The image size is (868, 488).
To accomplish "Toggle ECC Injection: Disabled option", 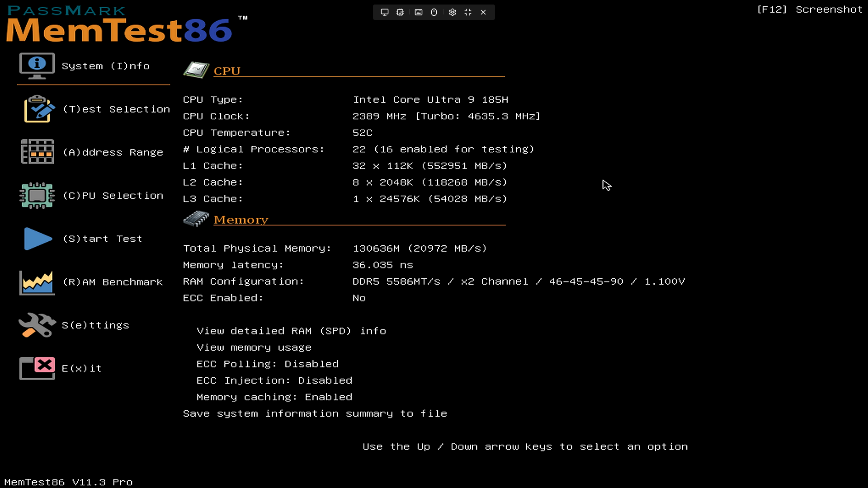I will [274, 380].
